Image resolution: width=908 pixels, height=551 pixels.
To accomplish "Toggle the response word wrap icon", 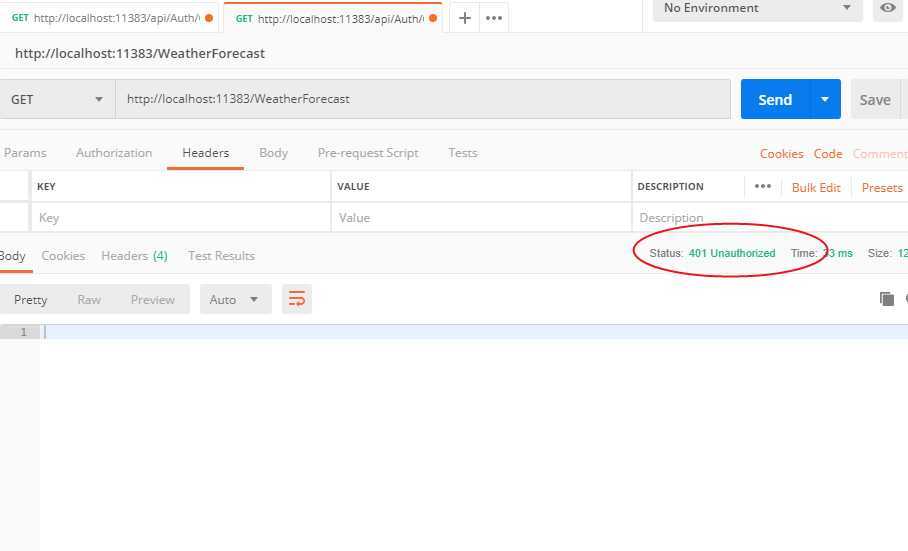I will coord(297,299).
